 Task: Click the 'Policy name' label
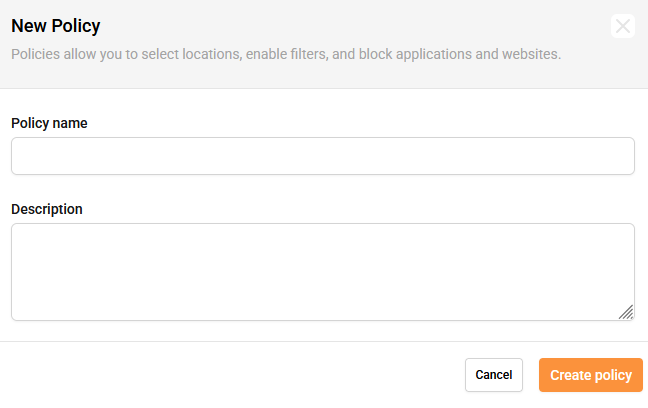[49, 123]
